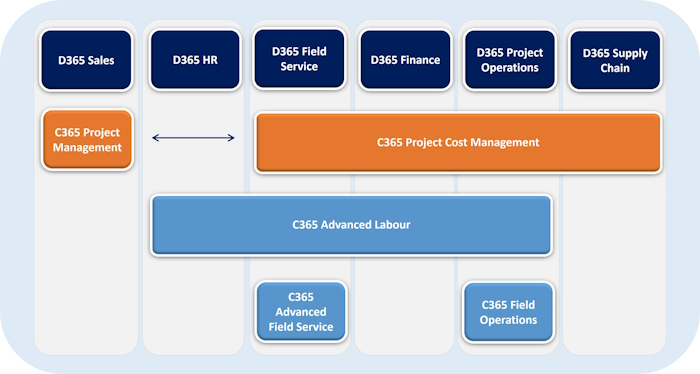This screenshot has height=374, width=700.
Task: Click the double-headed arrow connector
Action: [193, 138]
